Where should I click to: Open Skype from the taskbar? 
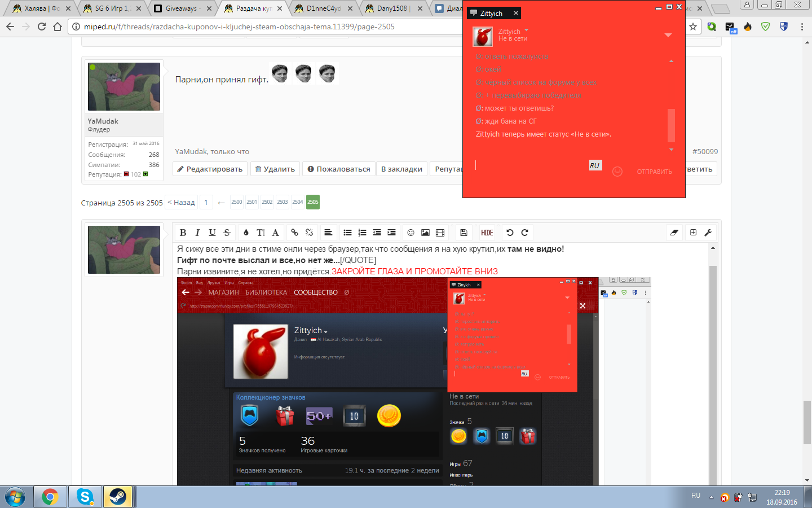click(85, 497)
